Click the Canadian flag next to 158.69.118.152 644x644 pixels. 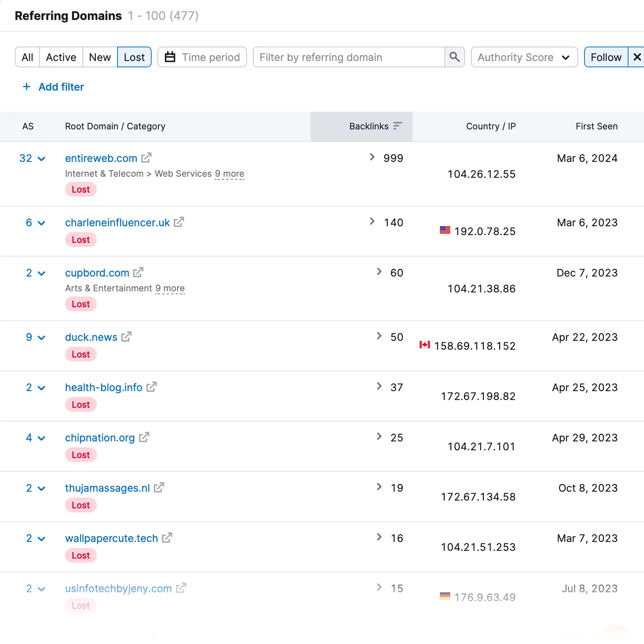425,345
